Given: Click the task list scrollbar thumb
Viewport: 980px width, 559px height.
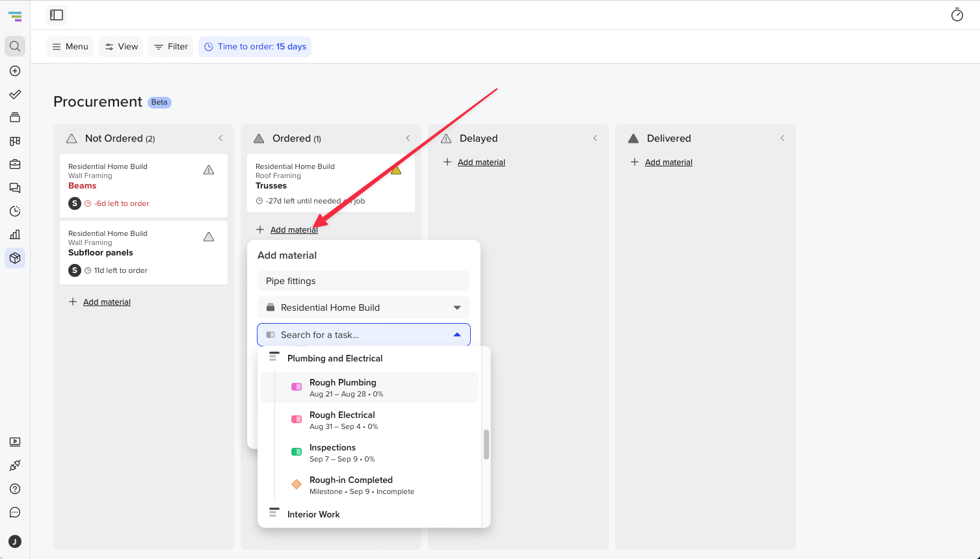Looking at the screenshot, I should click(x=486, y=445).
